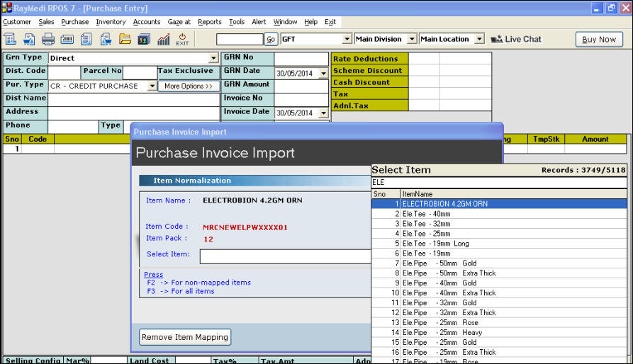Click the Remove Item Mapping button
633x364 pixels.
pos(185,337)
